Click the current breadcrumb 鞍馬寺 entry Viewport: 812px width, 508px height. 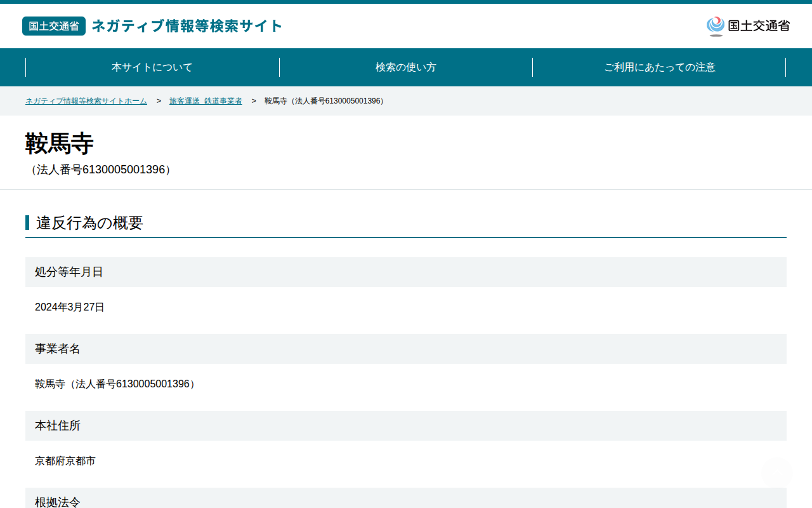325,101
